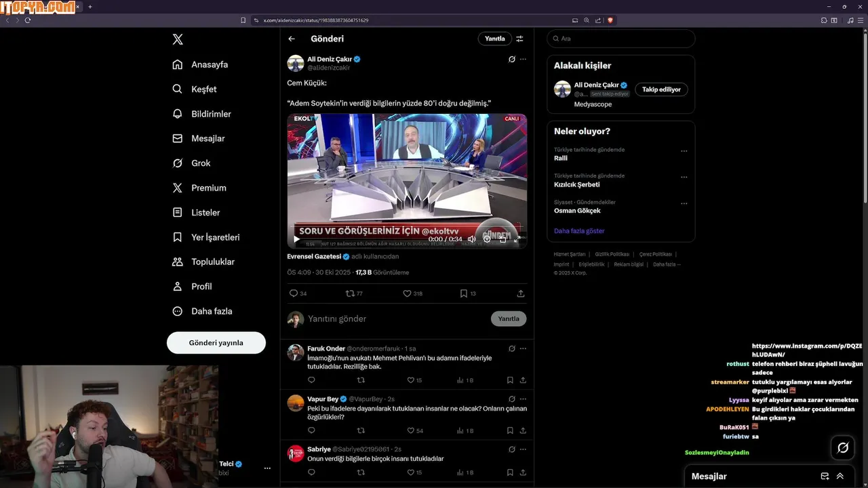Open more menu on Sabriye's reply
This screenshot has width=868, height=488.
click(x=523, y=449)
